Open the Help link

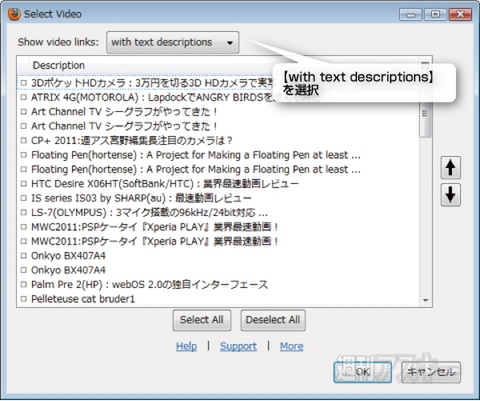coord(186,346)
